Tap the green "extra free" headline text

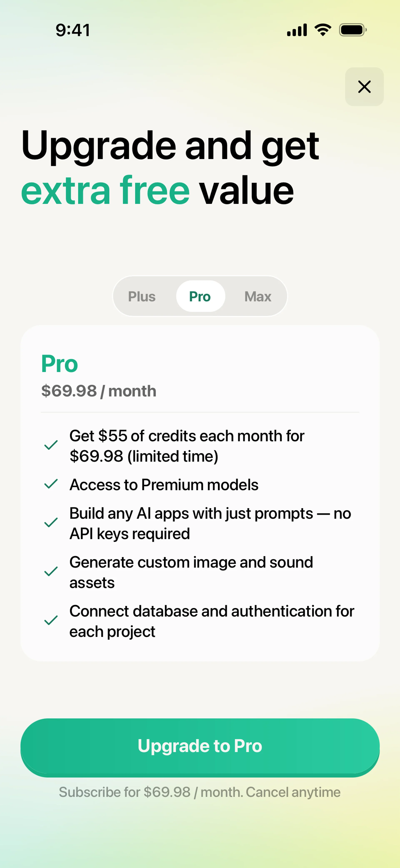coord(105,191)
